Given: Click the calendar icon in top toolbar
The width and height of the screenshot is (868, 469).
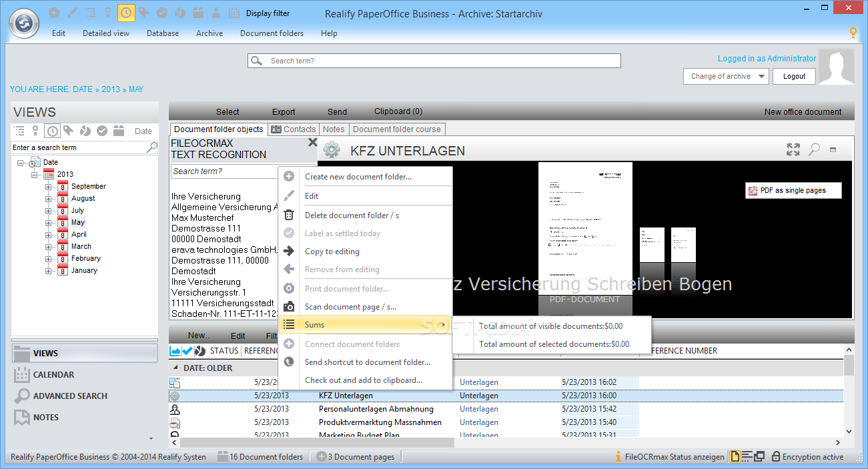Looking at the screenshot, I should pyautogui.click(x=234, y=13).
